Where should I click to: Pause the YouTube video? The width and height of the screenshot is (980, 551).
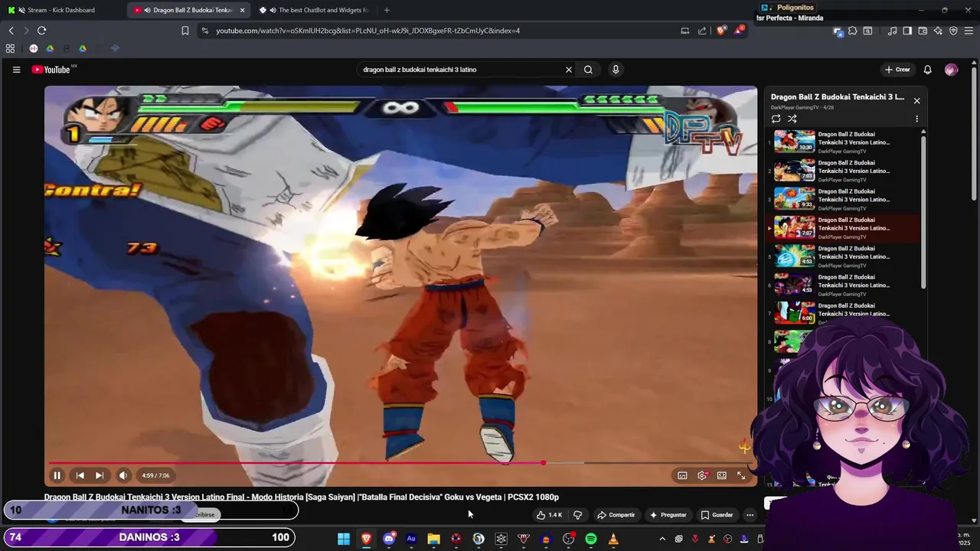(x=57, y=475)
